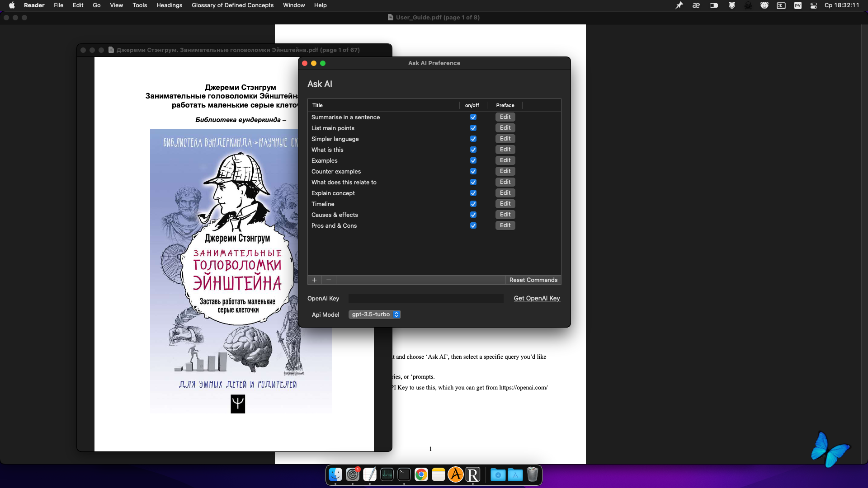The height and width of the screenshot is (488, 868).
Task: Launch Google Chrome from the dock
Action: (x=421, y=474)
